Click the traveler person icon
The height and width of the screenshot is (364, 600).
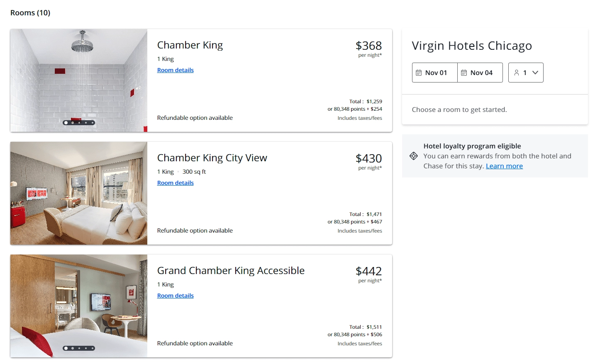(517, 73)
